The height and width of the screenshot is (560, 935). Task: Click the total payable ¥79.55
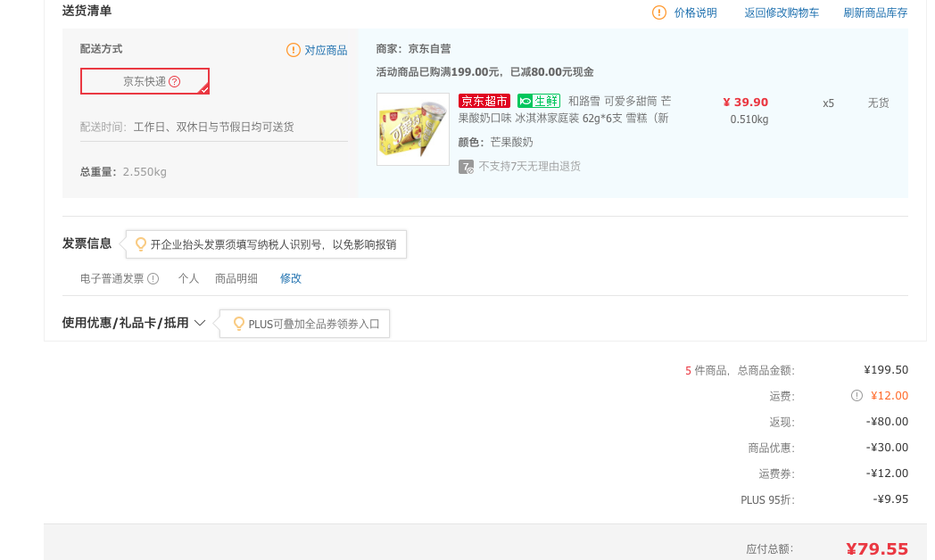[877, 548]
